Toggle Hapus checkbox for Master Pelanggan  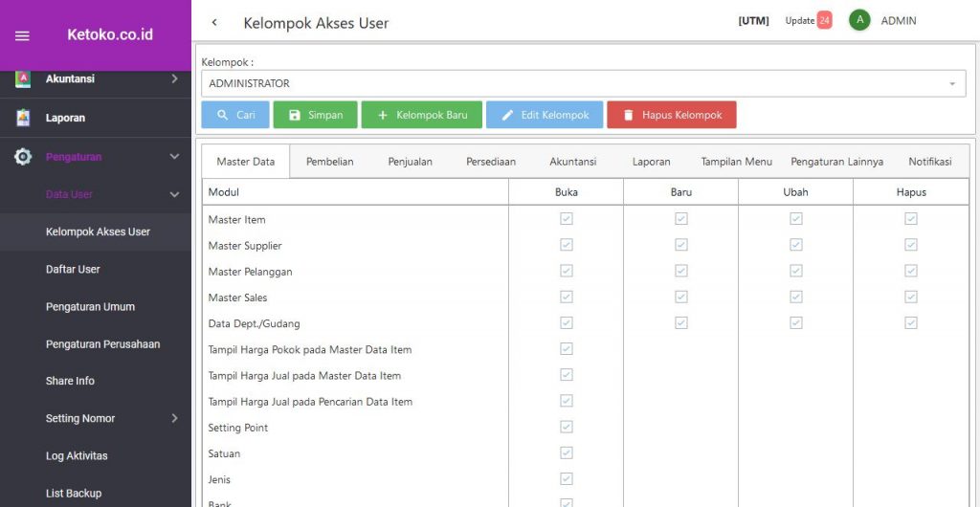coord(911,271)
